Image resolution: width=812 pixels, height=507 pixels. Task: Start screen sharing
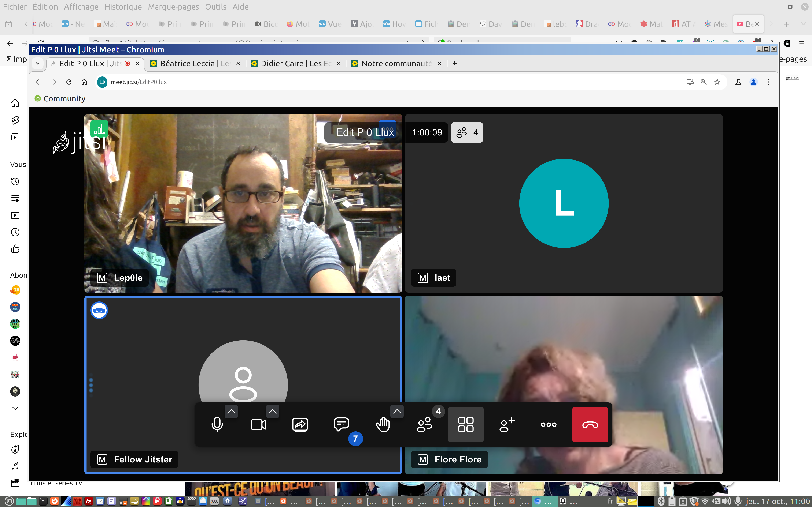(x=300, y=425)
